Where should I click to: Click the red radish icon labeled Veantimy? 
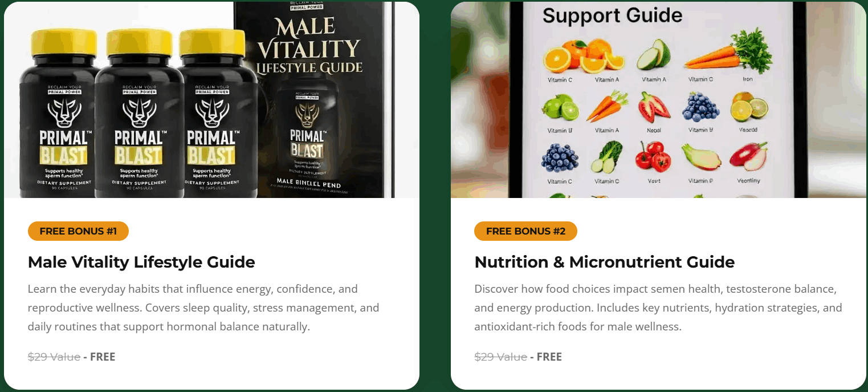pyautogui.click(x=748, y=156)
